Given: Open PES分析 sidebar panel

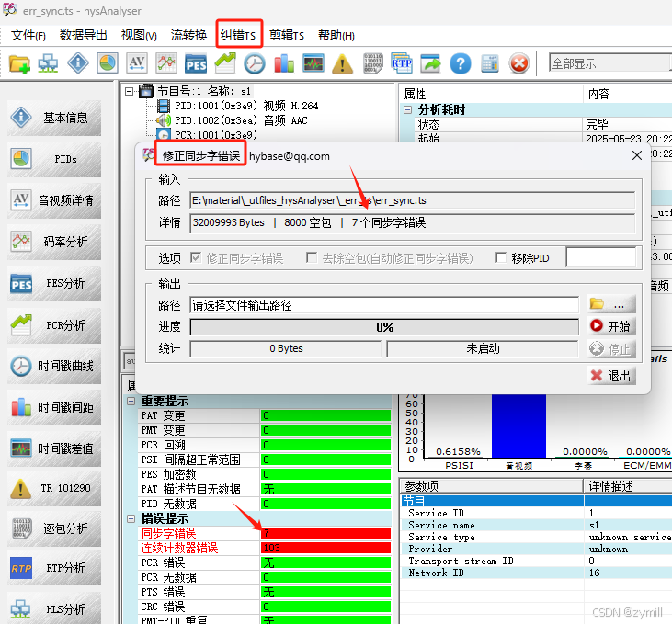Looking at the screenshot, I should tap(54, 283).
